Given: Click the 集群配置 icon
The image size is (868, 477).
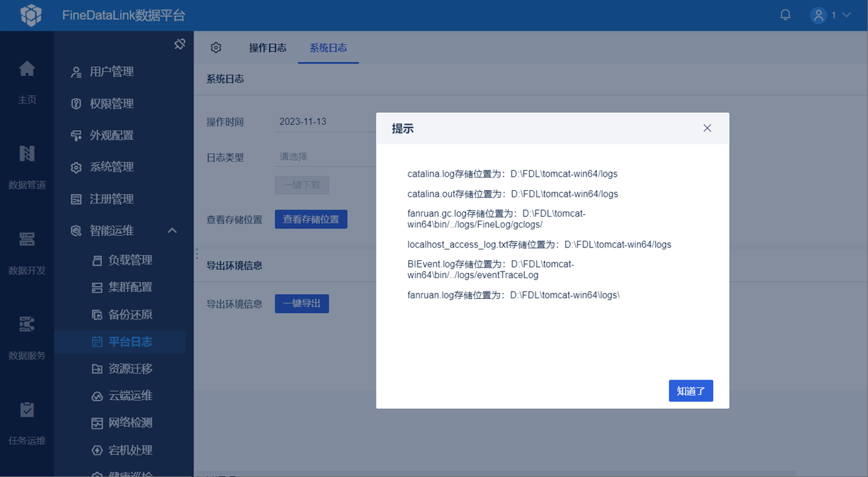Looking at the screenshot, I should point(97,288).
